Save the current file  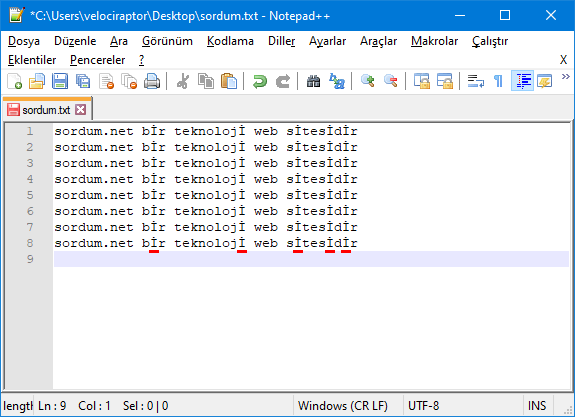click(x=60, y=81)
